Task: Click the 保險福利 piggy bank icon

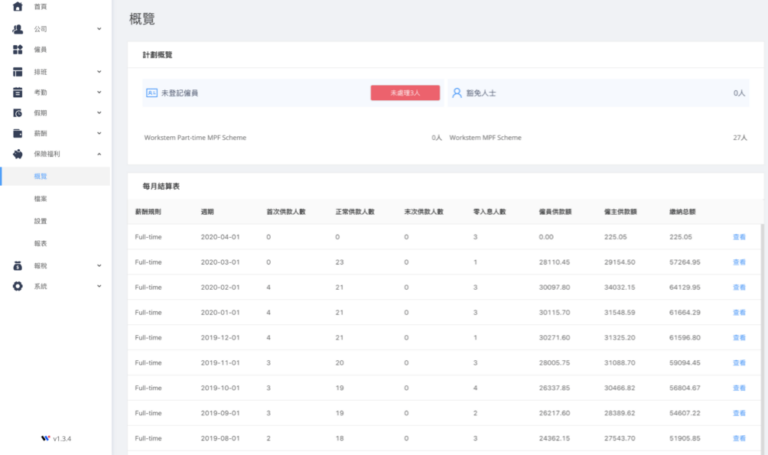Action: [x=17, y=155]
